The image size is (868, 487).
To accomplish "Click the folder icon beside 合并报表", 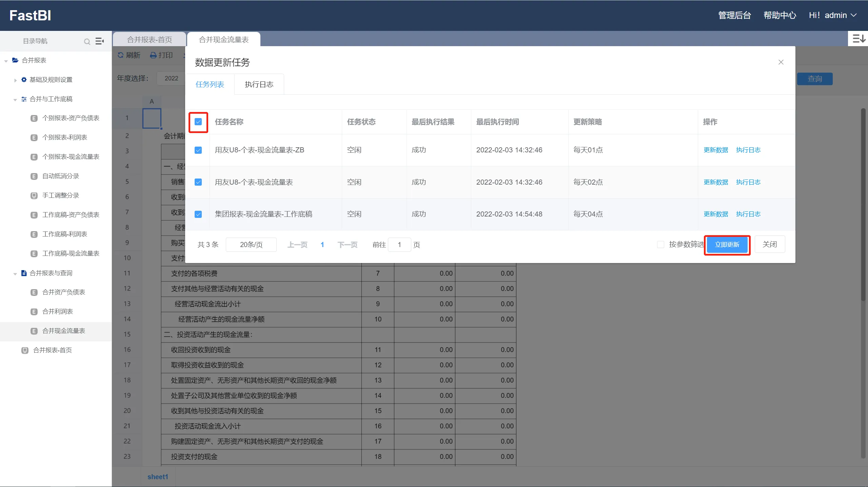I will [x=15, y=60].
